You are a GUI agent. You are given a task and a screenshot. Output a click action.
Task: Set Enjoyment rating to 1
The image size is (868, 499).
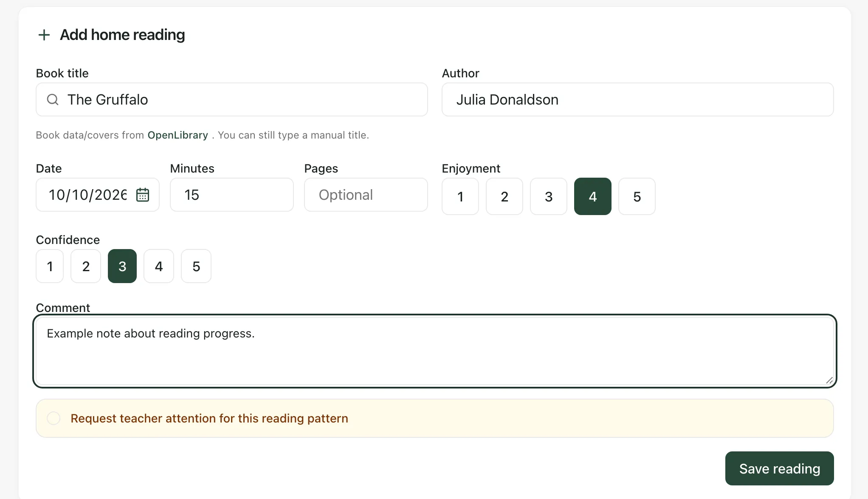[x=460, y=196]
